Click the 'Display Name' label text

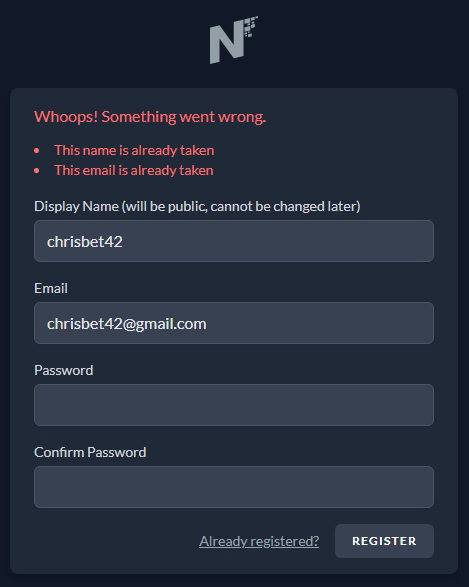tap(76, 206)
